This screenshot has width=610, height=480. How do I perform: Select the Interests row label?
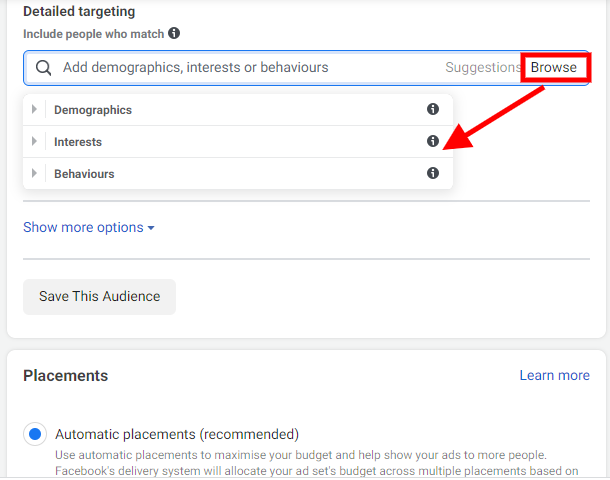tap(78, 142)
